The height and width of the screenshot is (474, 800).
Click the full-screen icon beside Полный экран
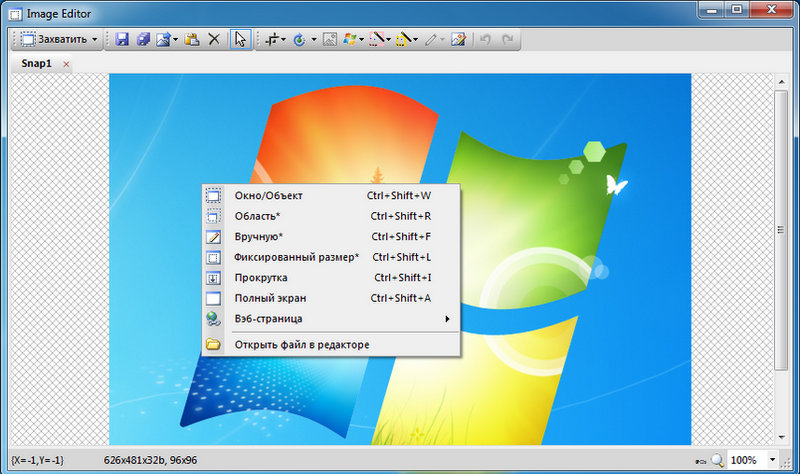coord(213,298)
